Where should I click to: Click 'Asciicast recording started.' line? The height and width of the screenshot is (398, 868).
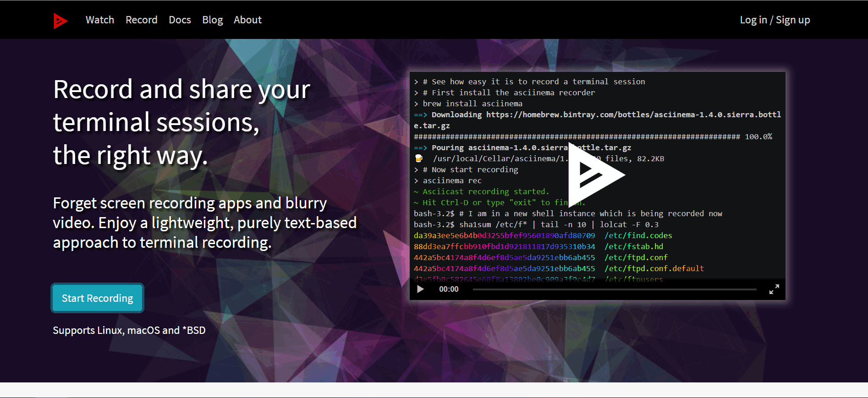[486, 191]
